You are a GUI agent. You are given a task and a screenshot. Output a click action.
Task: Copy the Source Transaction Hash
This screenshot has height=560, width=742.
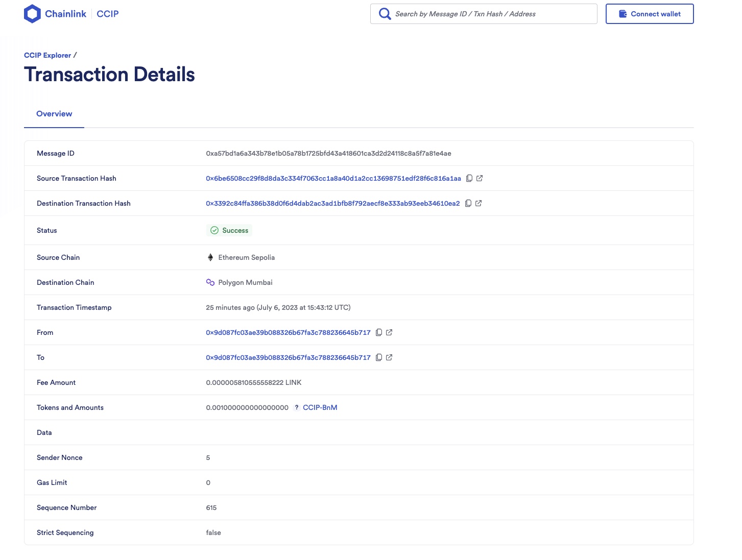pyautogui.click(x=469, y=178)
